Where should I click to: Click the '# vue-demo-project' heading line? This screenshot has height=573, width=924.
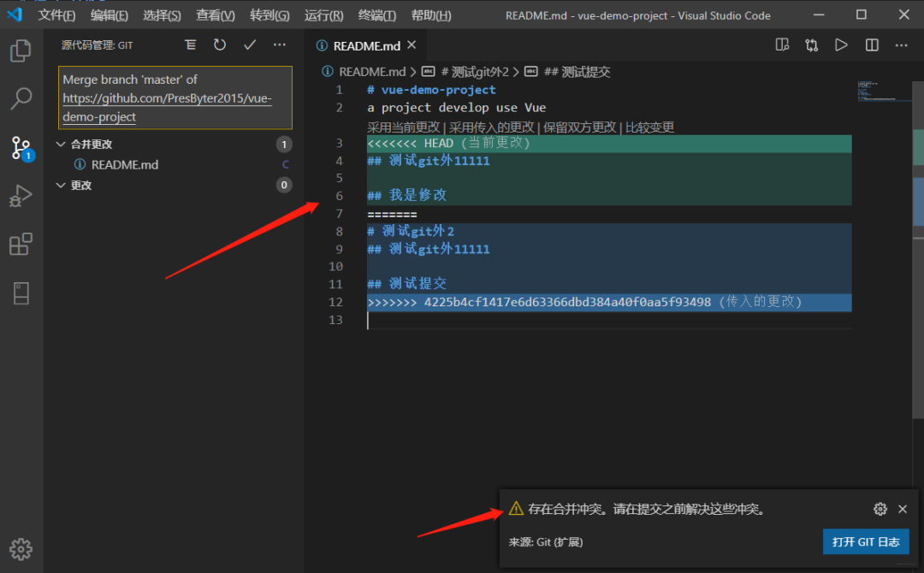(431, 90)
